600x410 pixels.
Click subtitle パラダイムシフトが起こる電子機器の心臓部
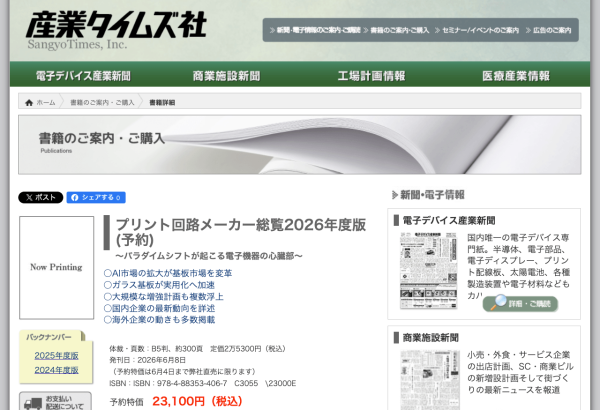coord(209,256)
